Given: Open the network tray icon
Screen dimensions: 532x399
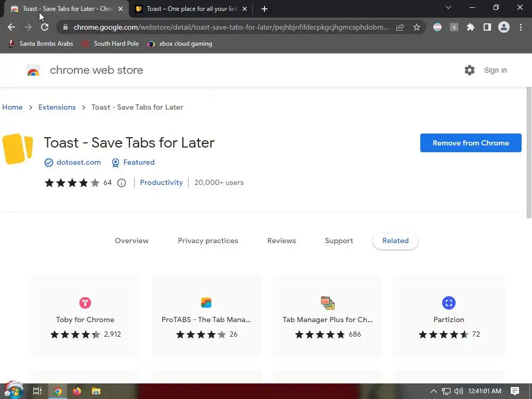Looking at the screenshot, I should (446, 391).
